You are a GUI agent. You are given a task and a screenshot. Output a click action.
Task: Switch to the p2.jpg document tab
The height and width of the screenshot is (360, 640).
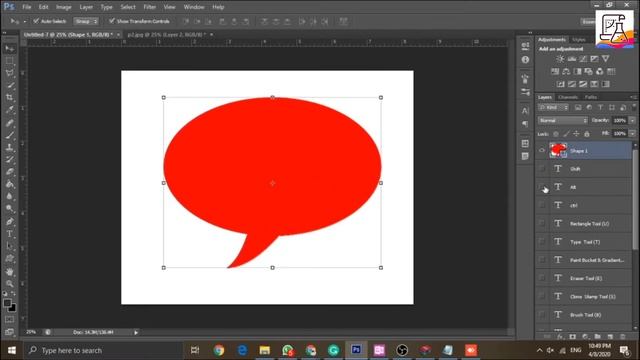click(167, 35)
